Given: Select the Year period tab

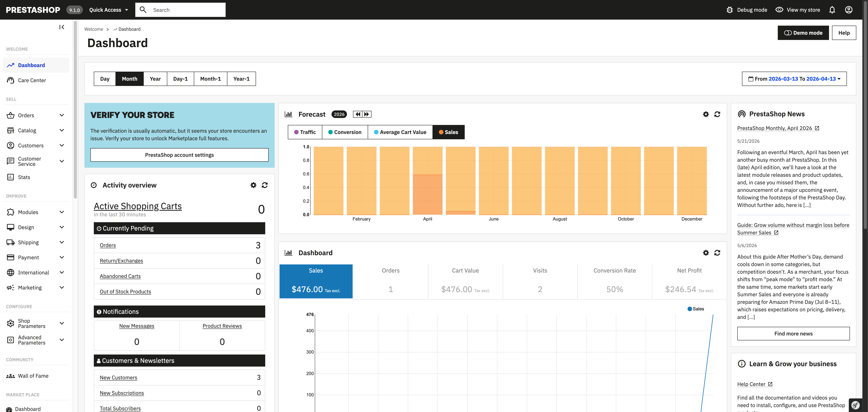Looking at the screenshot, I should [155, 79].
